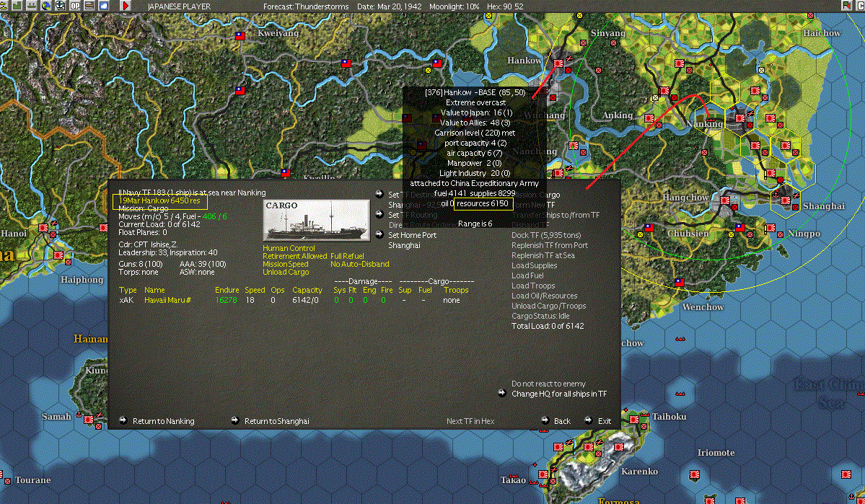
Task: Open the industry factory toolbar icon
Action: [x=17, y=6]
